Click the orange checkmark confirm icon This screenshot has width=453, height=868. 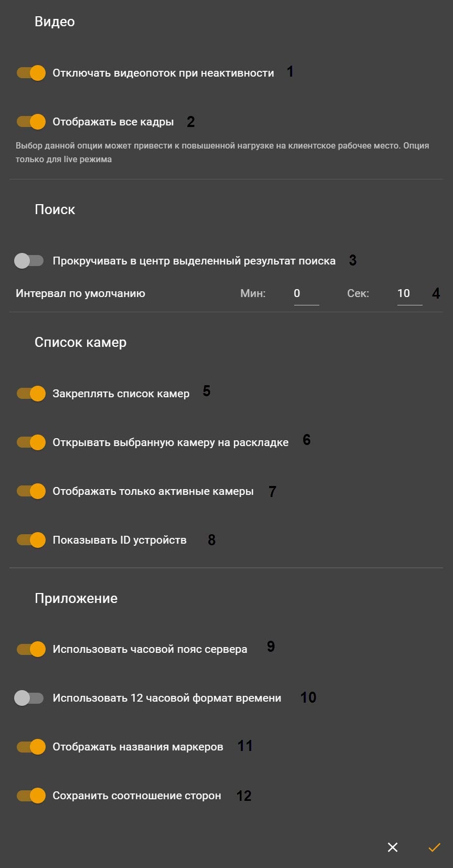434,847
